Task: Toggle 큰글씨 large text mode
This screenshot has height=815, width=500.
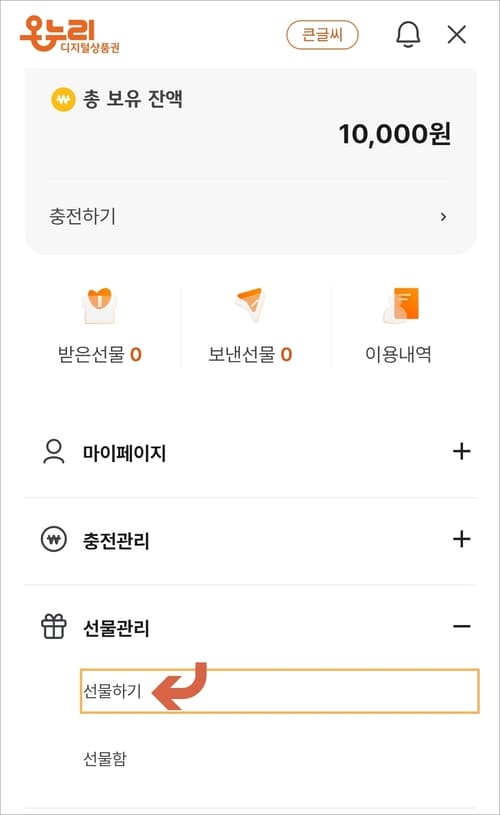Action: 322,35
